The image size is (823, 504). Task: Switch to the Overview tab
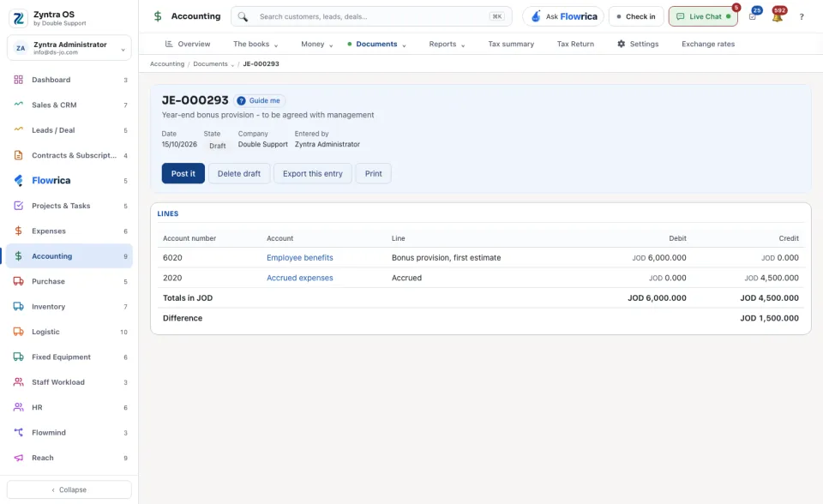[x=188, y=44]
